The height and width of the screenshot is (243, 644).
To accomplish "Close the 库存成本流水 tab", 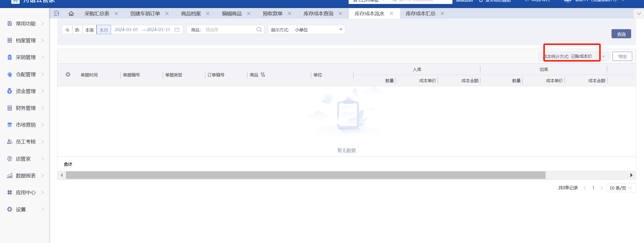I will 391,14.
